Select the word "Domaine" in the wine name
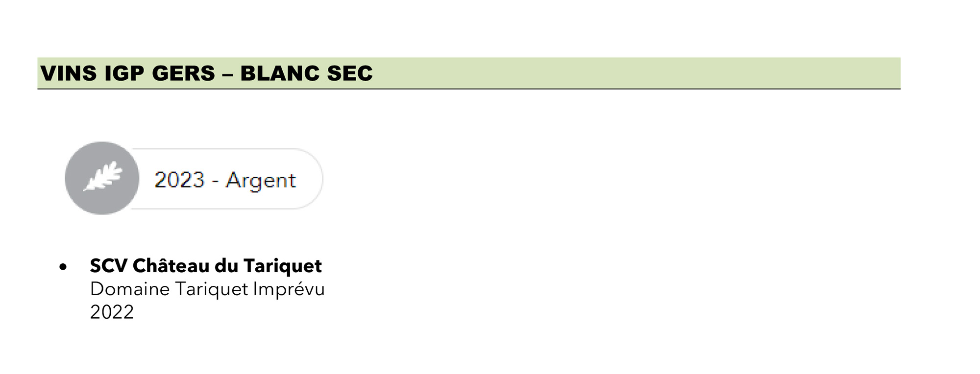The image size is (980, 374). (130, 289)
